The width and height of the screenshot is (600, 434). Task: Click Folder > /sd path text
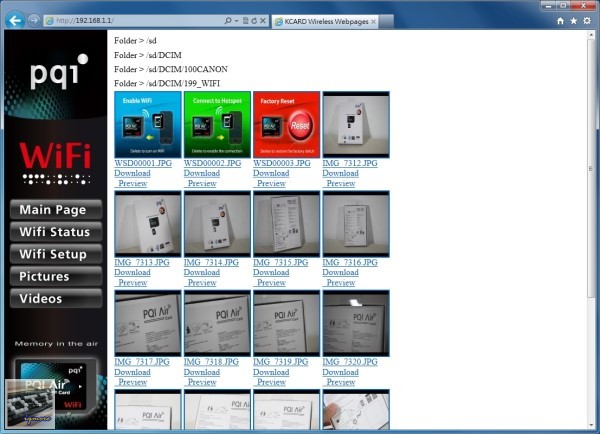coord(135,41)
